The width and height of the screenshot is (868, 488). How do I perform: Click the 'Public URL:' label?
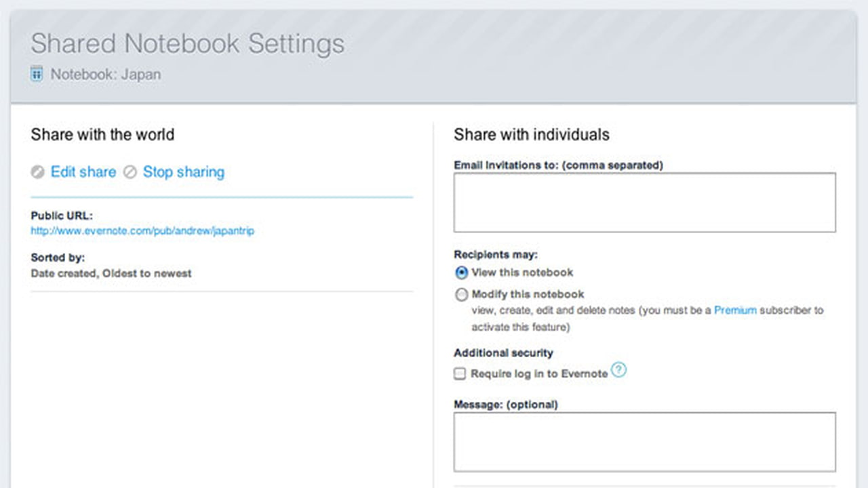[62, 216]
